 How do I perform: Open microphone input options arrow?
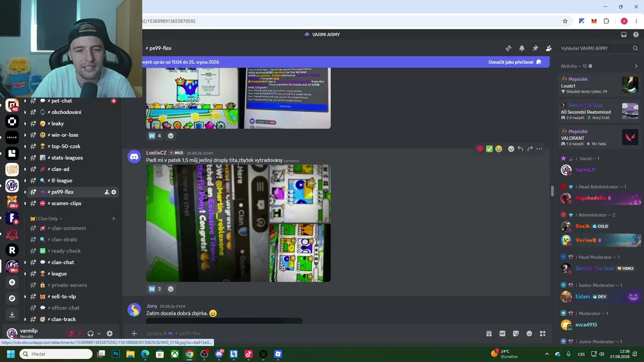pyautogui.click(x=79, y=333)
